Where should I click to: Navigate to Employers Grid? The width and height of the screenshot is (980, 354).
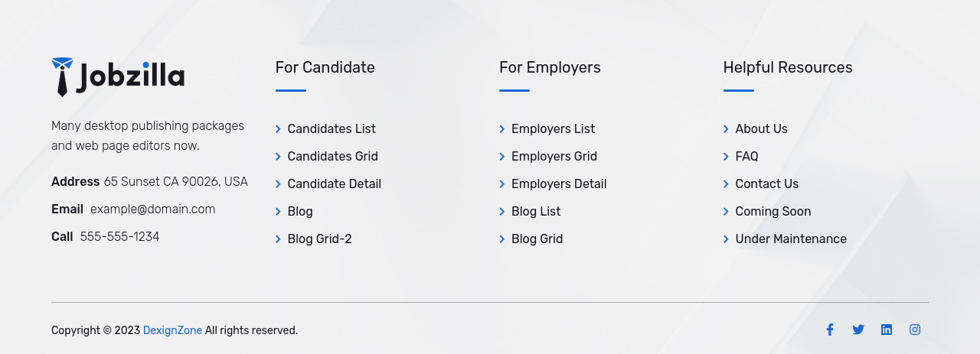click(554, 157)
